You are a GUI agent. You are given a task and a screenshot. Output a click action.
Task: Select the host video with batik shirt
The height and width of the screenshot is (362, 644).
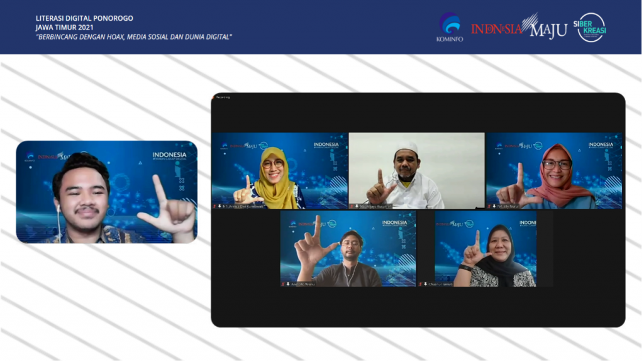(x=106, y=192)
